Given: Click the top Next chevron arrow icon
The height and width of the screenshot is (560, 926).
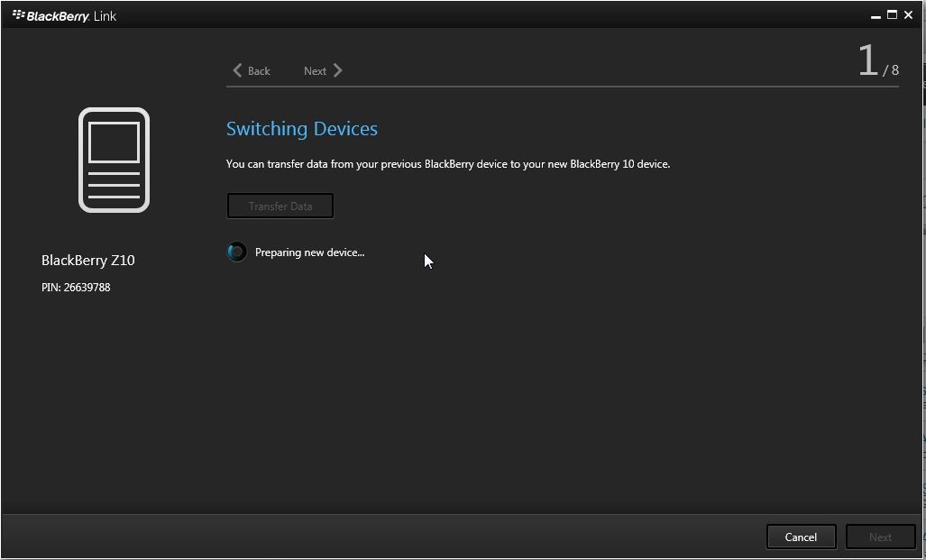Looking at the screenshot, I should click(338, 70).
